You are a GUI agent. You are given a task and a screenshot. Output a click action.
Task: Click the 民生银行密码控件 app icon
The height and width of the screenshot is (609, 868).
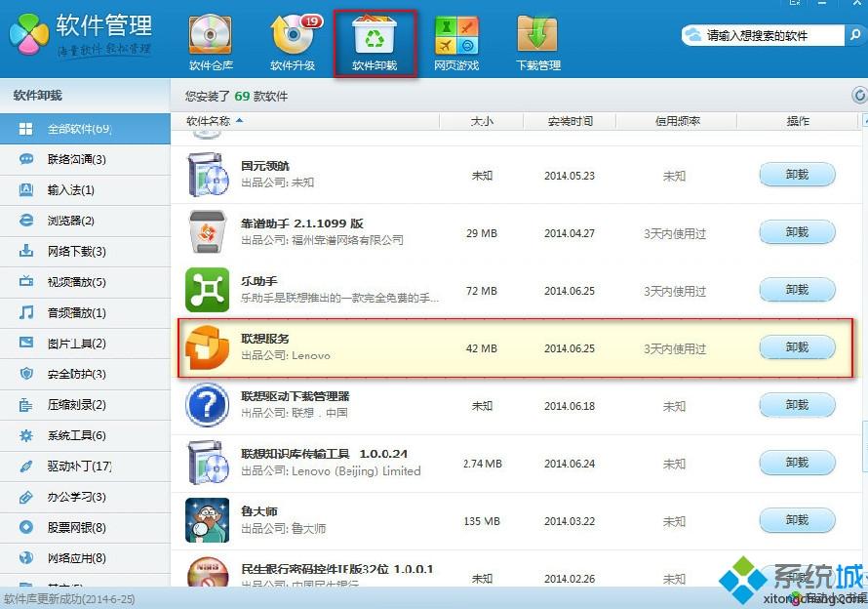click(x=207, y=572)
